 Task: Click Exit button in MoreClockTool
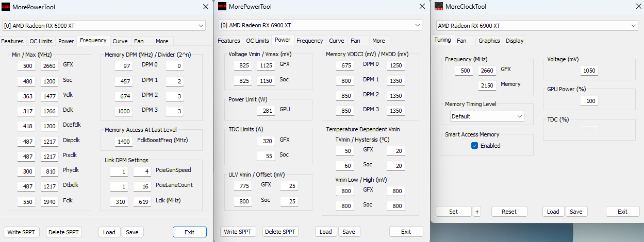tap(622, 212)
